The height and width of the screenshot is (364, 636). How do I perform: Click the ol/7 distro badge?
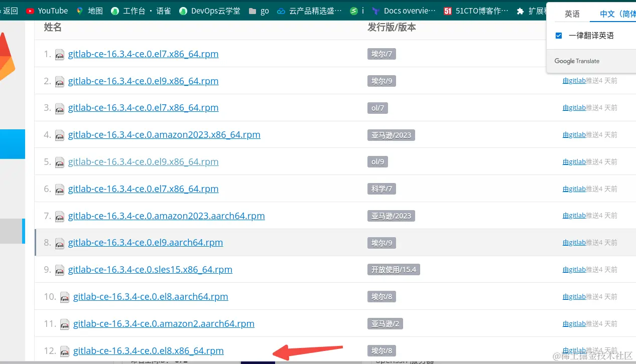pos(377,108)
